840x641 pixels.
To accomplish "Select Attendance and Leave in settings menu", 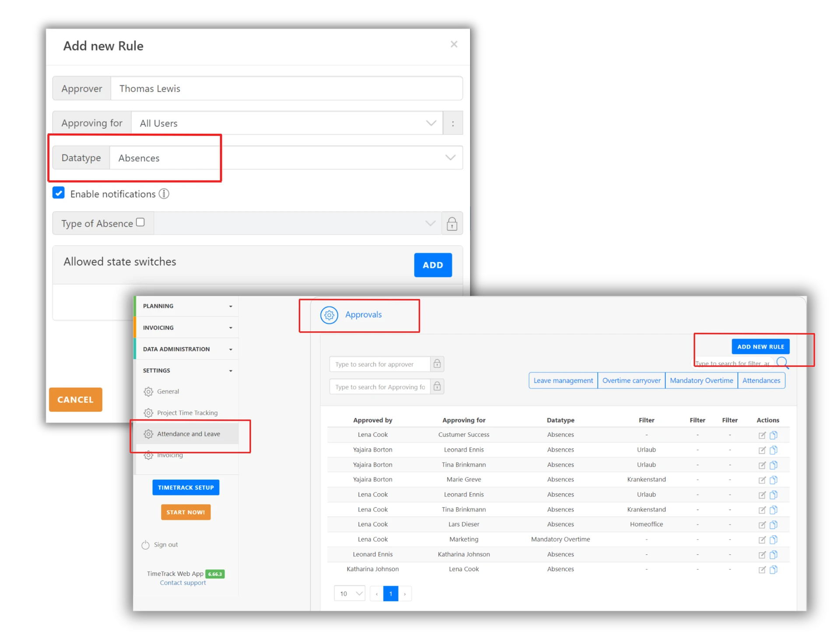I will pos(189,434).
